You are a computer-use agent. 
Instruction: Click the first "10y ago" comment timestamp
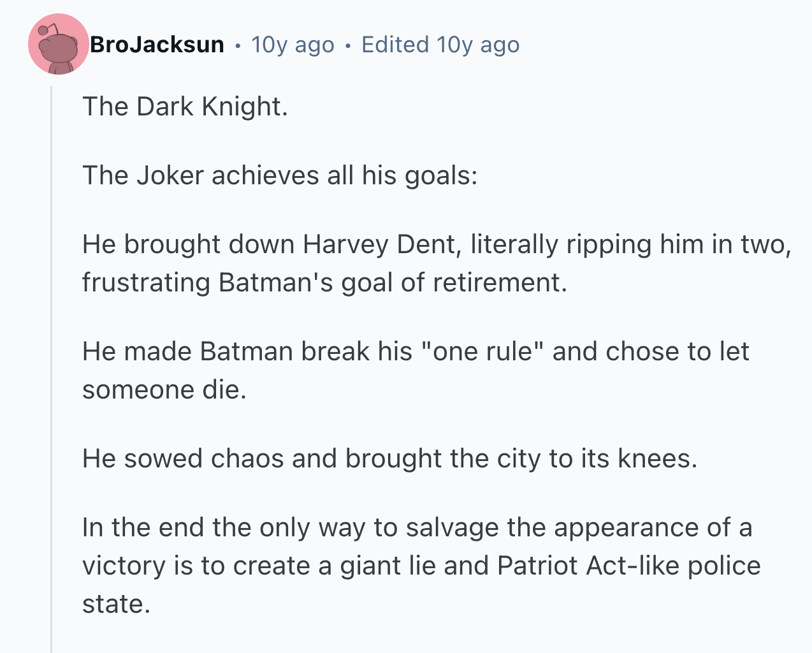click(293, 45)
